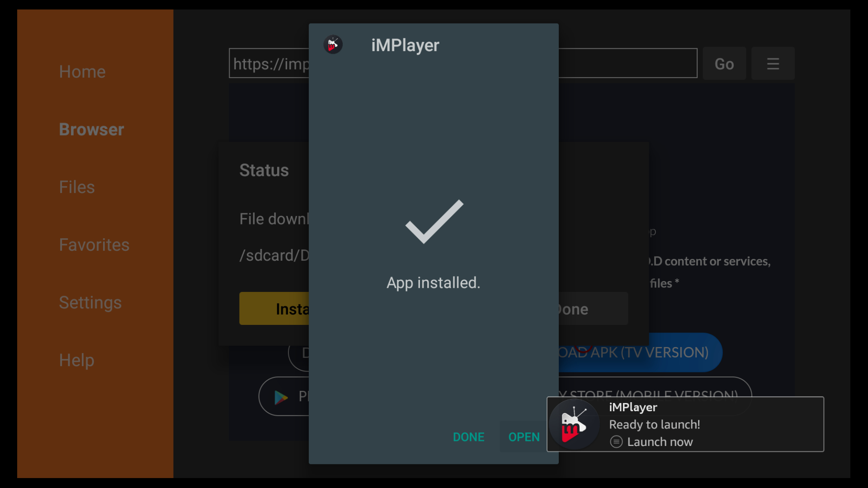Viewport: 868px width, 488px height.
Task: Click the iMPlayer app icon in dialog header
Action: click(333, 45)
